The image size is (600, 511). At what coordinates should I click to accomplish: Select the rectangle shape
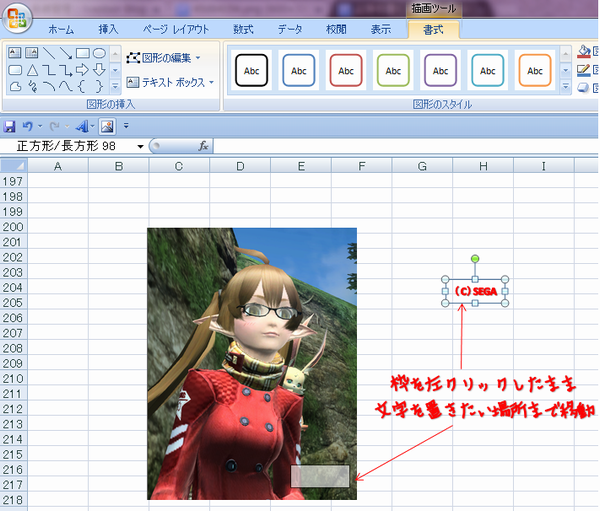82,52
